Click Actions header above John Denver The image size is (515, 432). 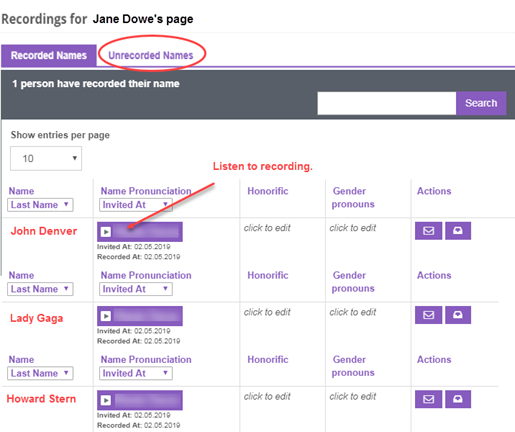(x=434, y=191)
